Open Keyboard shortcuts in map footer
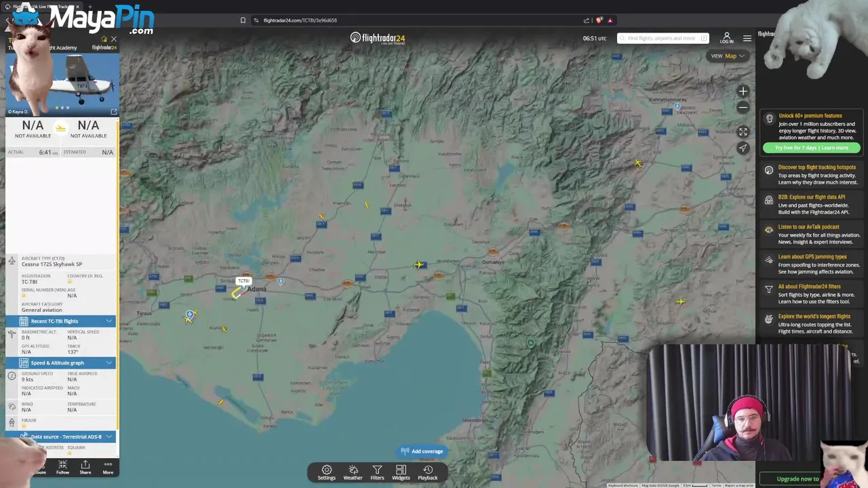 point(623,485)
